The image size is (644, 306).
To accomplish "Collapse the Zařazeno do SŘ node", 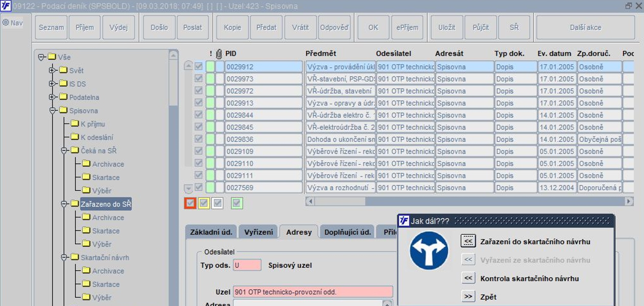I will [64, 204].
